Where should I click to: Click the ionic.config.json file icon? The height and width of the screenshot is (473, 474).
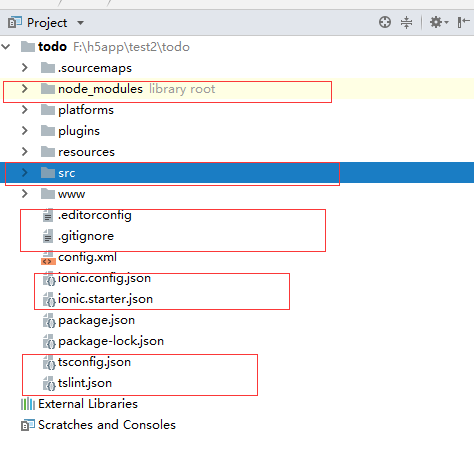click(49, 279)
